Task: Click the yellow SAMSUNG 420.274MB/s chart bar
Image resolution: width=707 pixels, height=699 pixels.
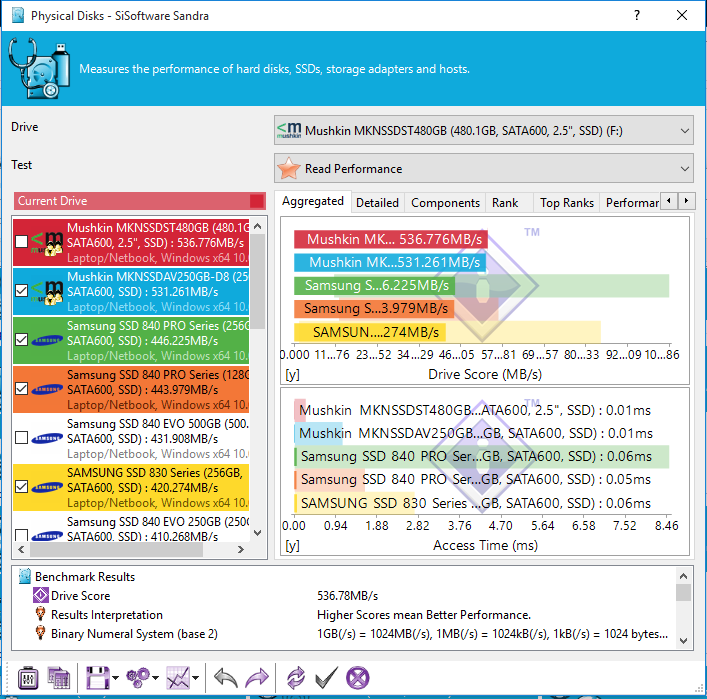Action: click(x=370, y=332)
